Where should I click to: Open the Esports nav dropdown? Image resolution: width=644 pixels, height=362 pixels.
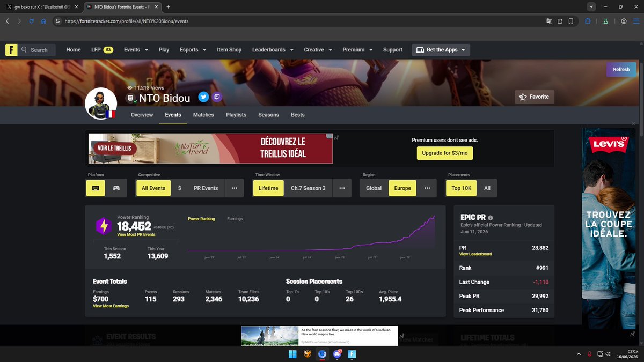(x=193, y=50)
